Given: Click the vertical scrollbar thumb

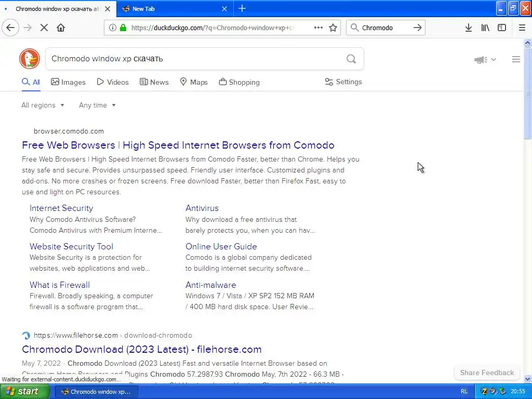Looking at the screenshot, I should point(528,93).
